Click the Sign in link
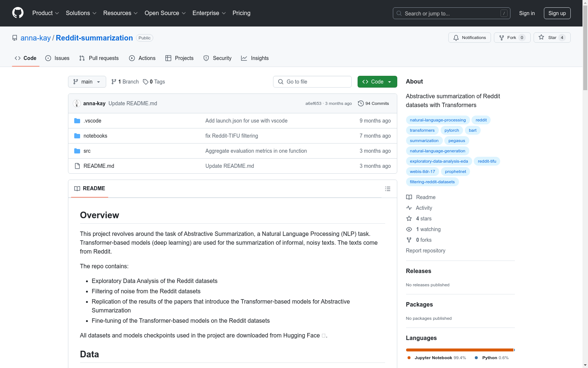588x368 pixels. 527,13
